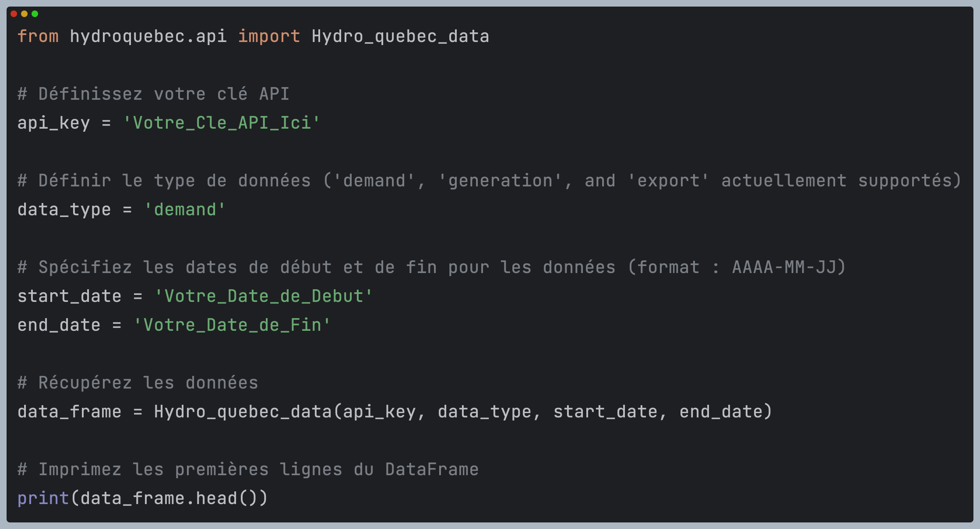Click 'generation' in the data type comment
Image resolution: width=980 pixels, height=529 pixels.
pos(500,181)
